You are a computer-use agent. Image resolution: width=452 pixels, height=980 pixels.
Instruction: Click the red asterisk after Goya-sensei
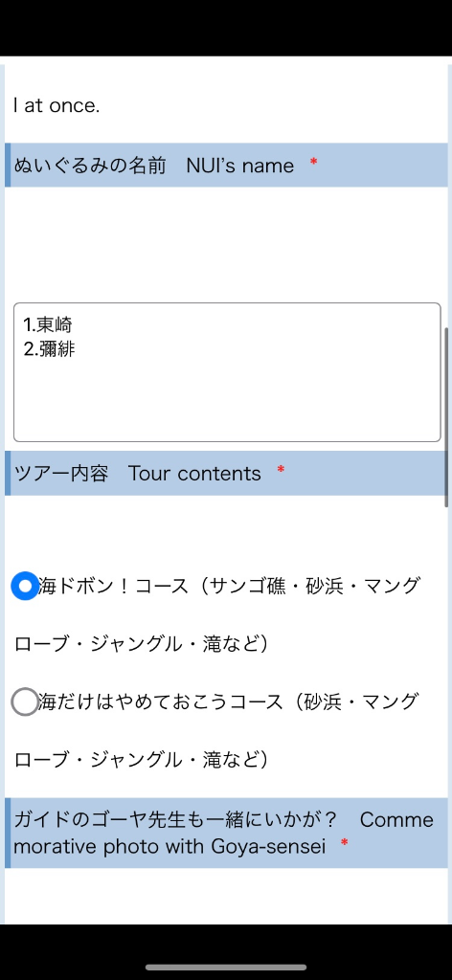(x=344, y=844)
